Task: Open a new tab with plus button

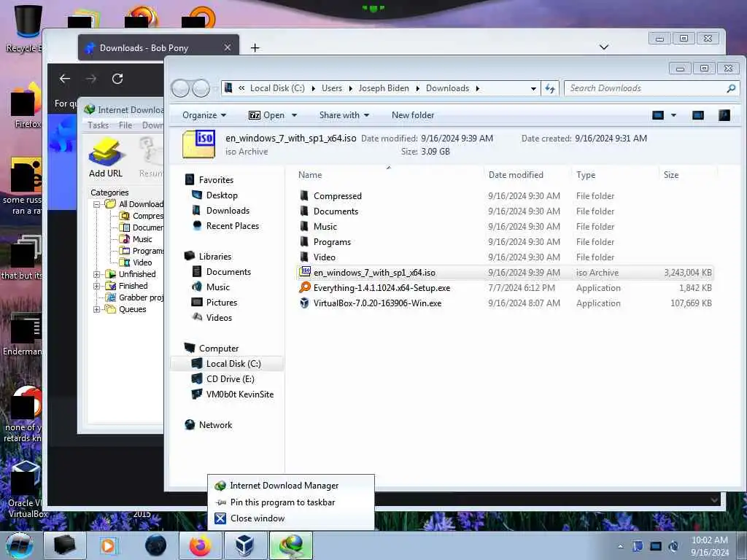Action: tap(255, 47)
